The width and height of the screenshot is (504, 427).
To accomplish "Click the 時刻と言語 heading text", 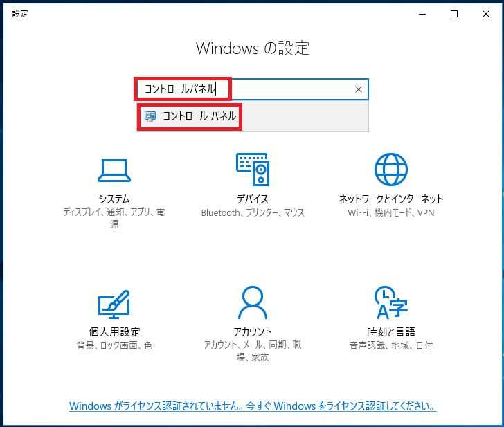I will click(x=391, y=331).
